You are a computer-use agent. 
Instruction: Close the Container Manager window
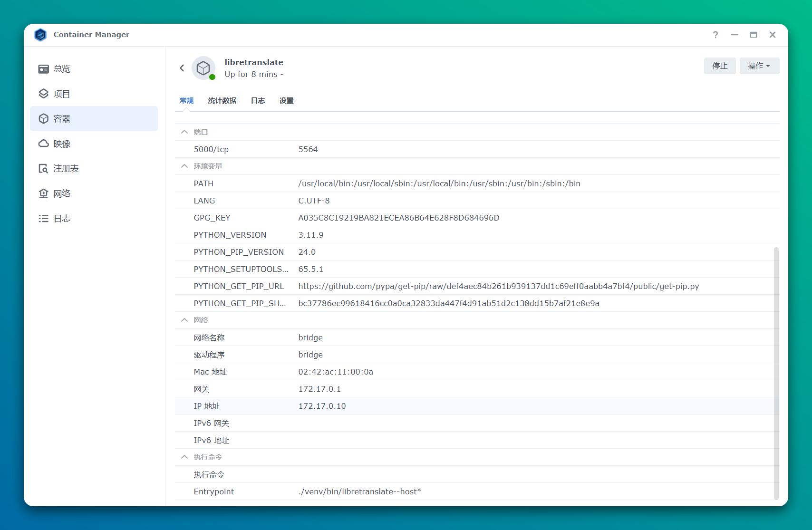(773, 35)
